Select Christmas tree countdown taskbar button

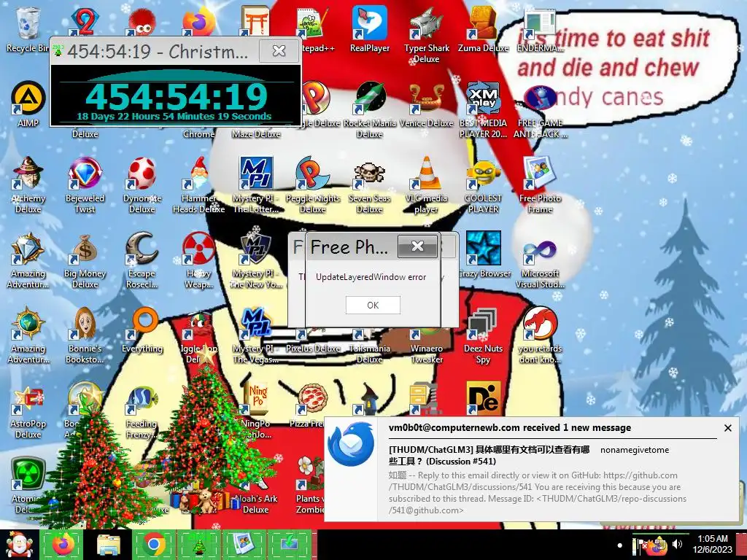pyautogui.click(x=198, y=545)
